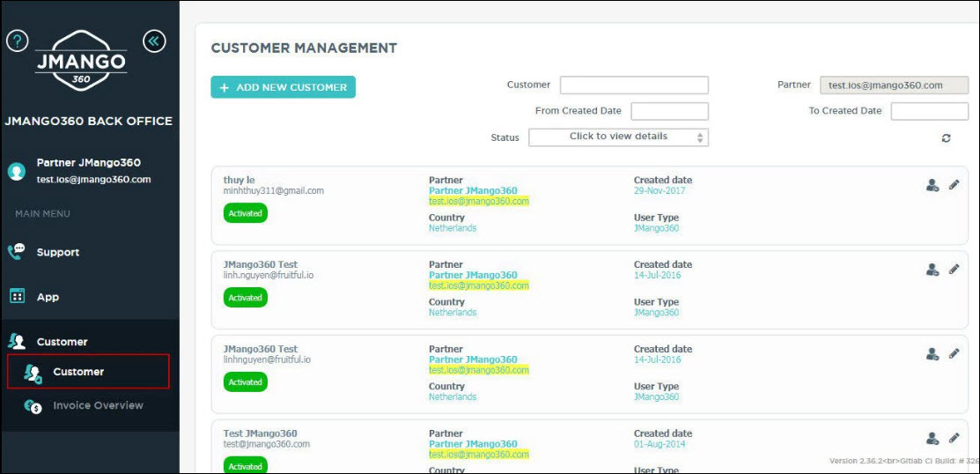Click user settings icon for linhnguyen@fruitful.io

tap(932, 354)
